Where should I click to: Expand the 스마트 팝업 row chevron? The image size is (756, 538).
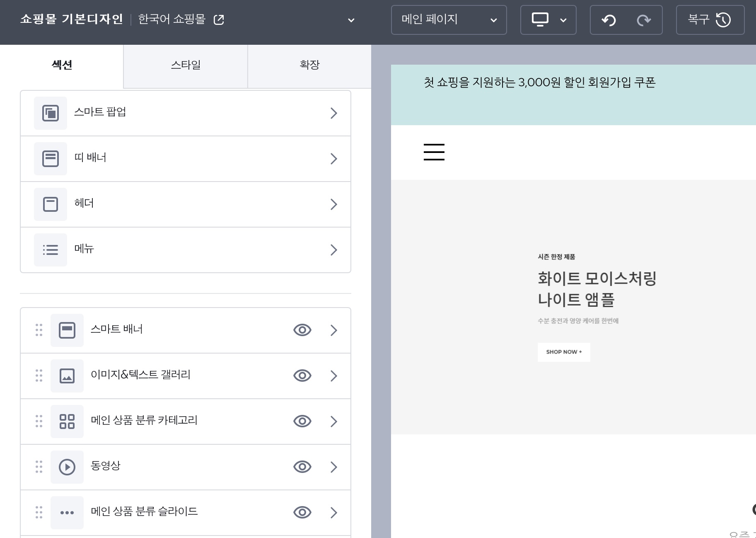click(x=334, y=113)
